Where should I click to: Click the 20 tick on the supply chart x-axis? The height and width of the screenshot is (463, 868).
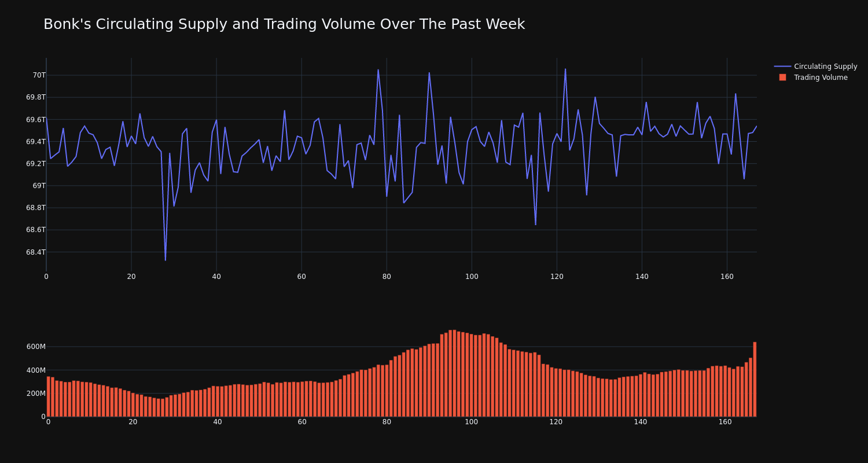[131, 277]
